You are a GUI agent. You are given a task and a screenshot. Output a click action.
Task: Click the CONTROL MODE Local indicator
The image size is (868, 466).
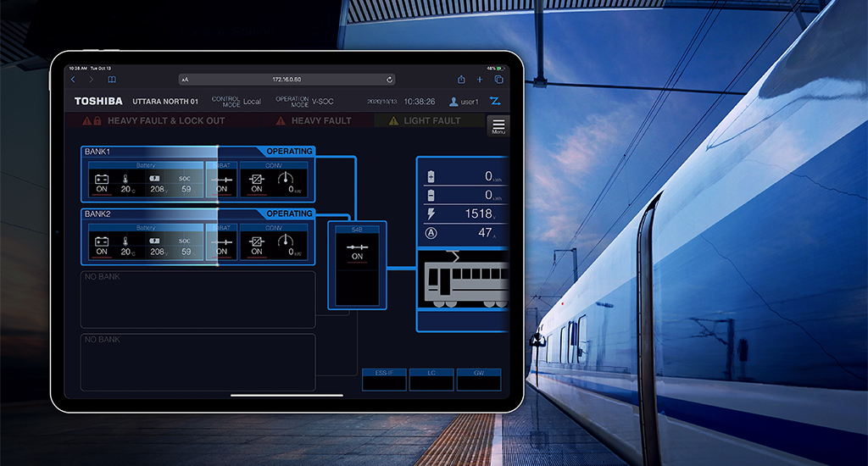coord(236,102)
